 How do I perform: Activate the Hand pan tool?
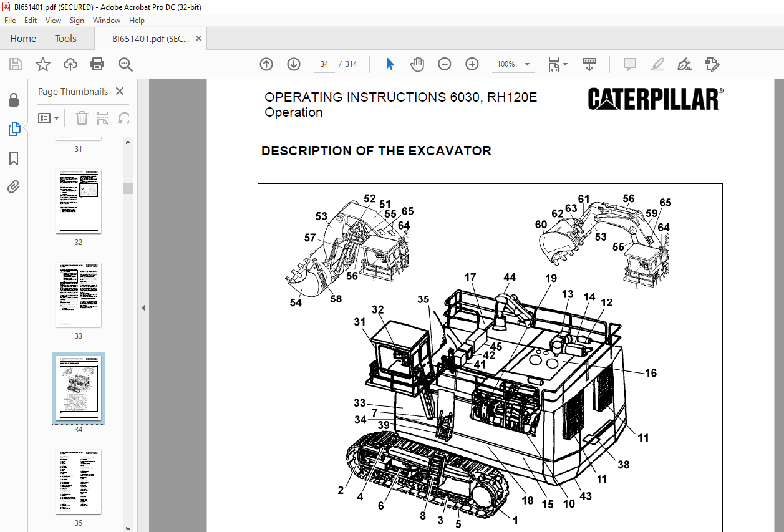coord(417,64)
